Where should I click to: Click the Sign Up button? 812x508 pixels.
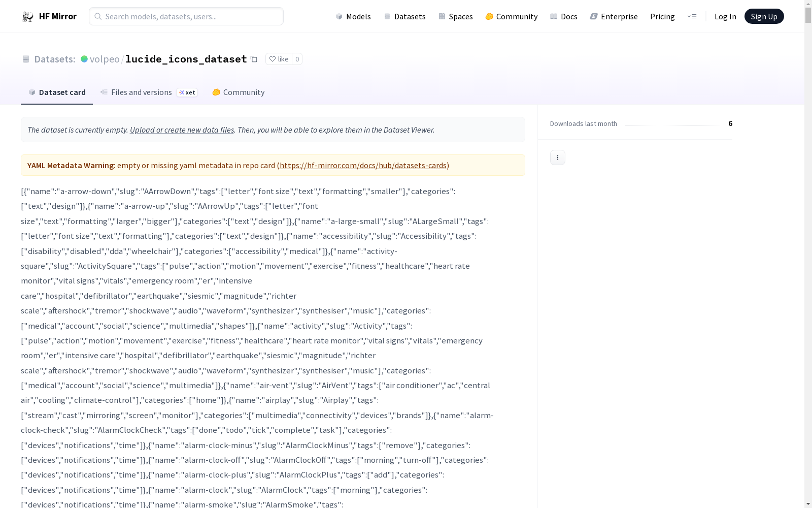(764, 16)
